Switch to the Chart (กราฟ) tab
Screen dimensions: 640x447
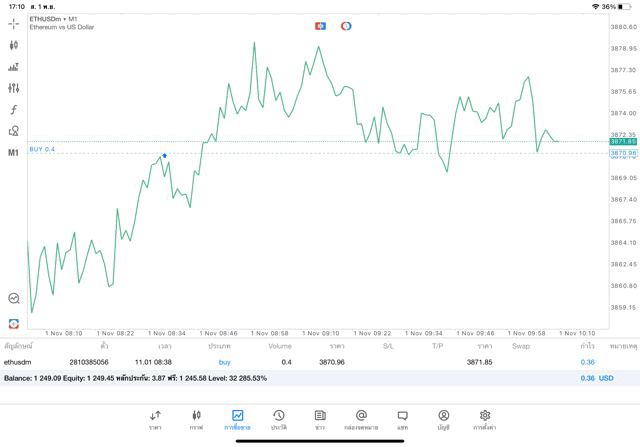tap(196, 419)
